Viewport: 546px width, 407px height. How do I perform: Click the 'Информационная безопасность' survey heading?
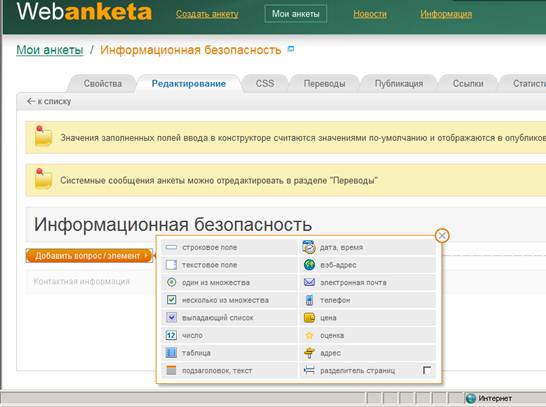[173, 225]
